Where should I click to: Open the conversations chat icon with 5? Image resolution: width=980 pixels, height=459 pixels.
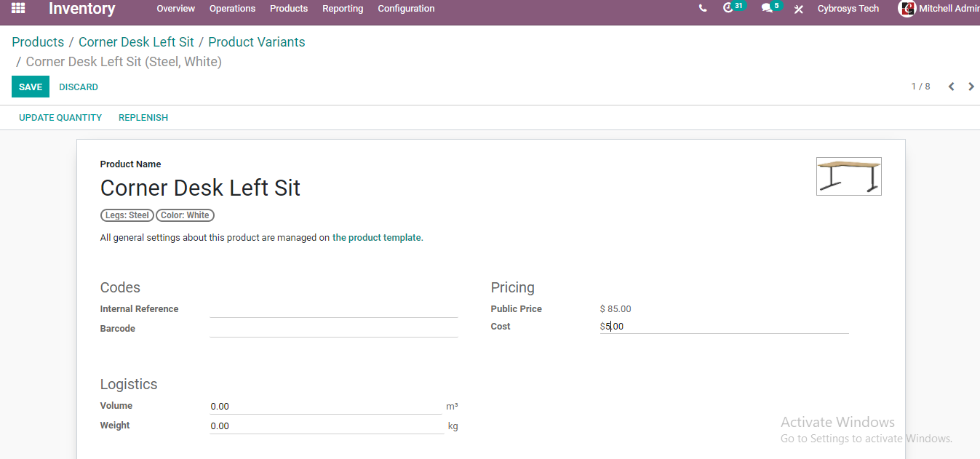click(x=771, y=8)
